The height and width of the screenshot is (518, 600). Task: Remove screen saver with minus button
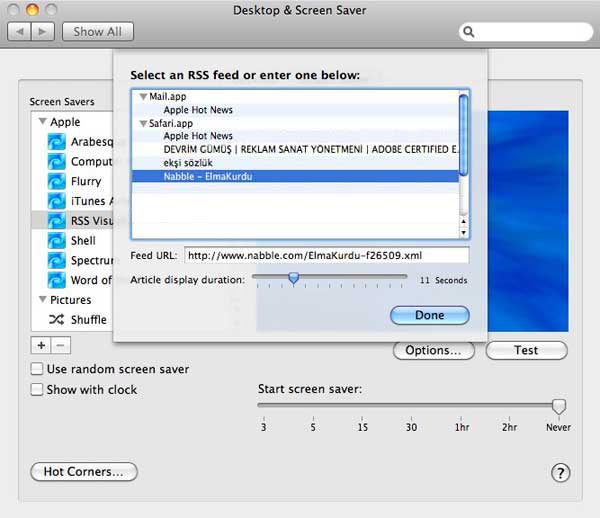tap(60, 345)
